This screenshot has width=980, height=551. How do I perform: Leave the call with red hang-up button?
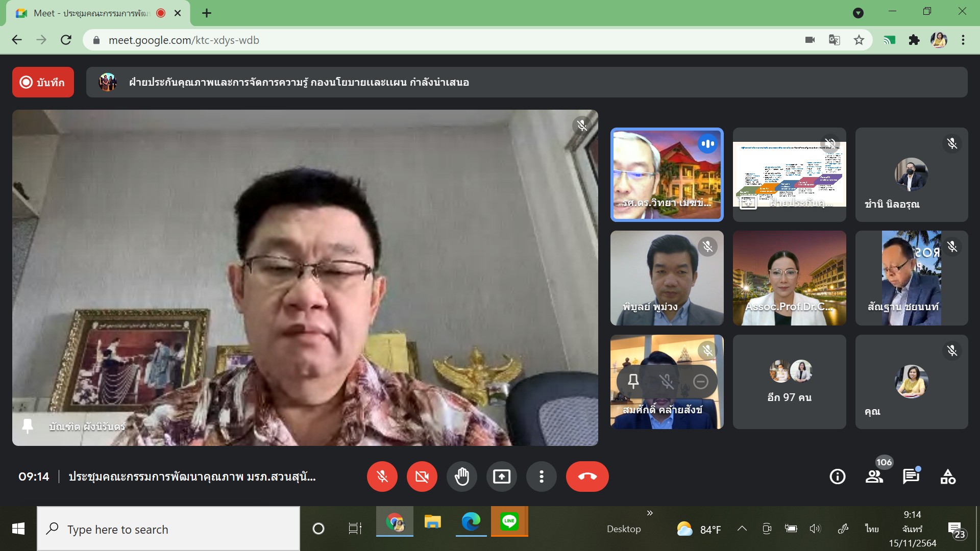point(587,477)
